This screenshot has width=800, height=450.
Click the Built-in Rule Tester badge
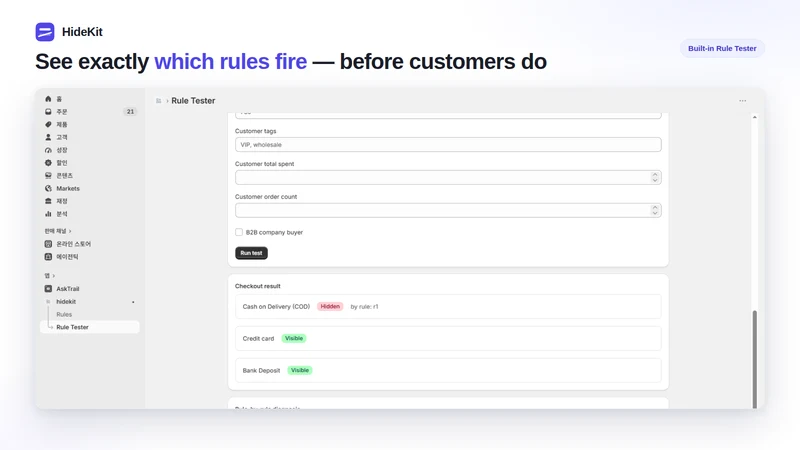click(722, 48)
